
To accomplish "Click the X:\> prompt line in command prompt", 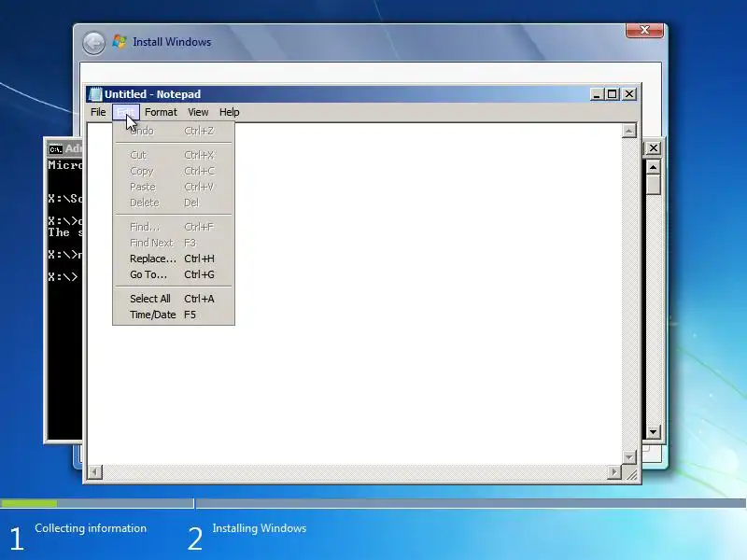I will point(63,277).
